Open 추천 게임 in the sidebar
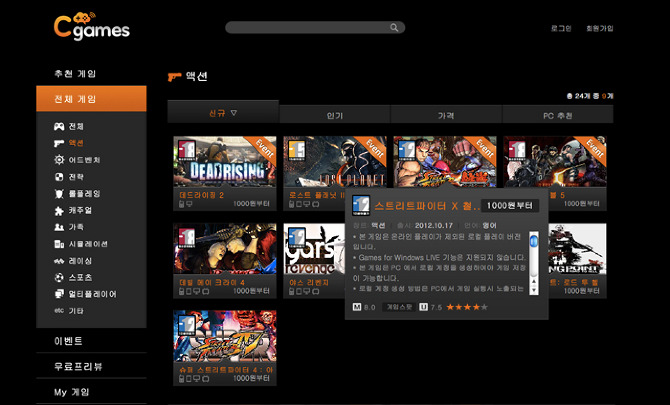The width and height of the screenshot is (670, 405). click(75, 73)
